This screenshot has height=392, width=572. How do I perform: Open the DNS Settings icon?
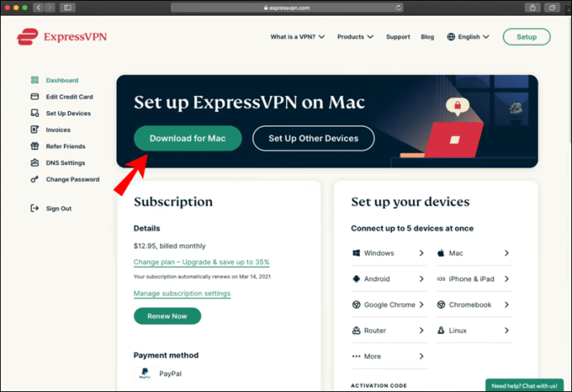[35, 162]
